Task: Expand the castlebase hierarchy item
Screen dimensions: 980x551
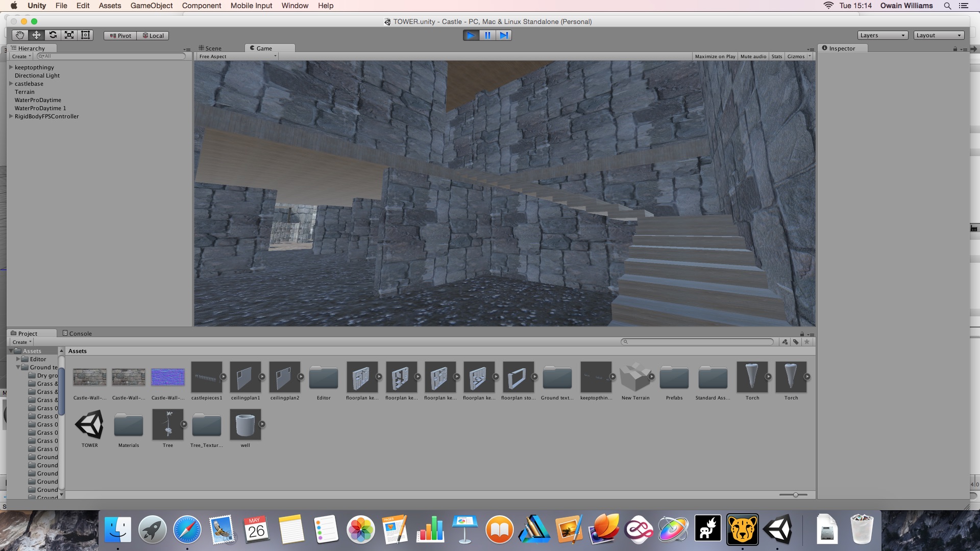Action: click(11, 84)
